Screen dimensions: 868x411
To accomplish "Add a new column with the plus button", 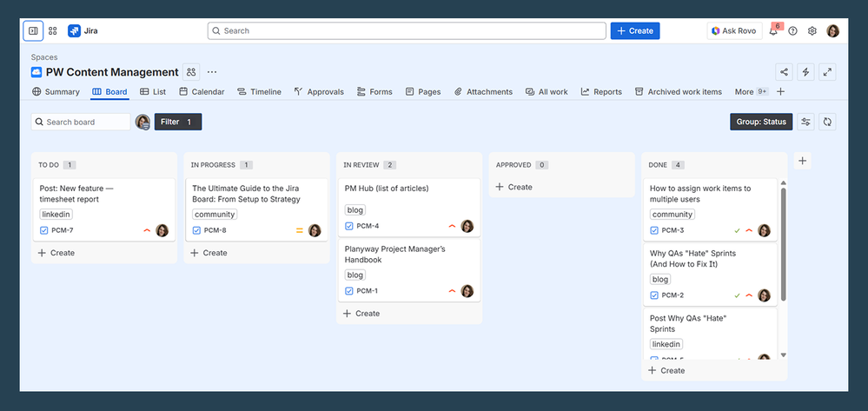I will click(x=802, y=162).
